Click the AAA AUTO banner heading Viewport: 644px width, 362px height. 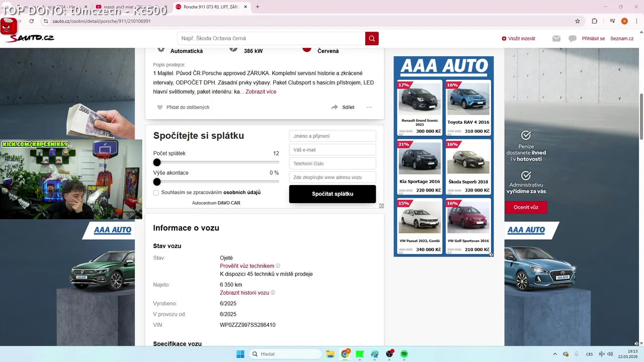tap(444, 66)
